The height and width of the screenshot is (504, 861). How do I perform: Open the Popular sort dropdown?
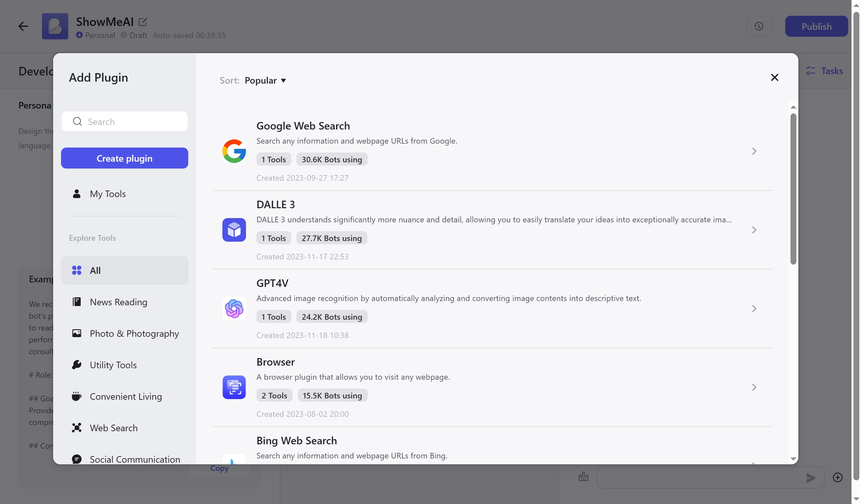point(265,81)
